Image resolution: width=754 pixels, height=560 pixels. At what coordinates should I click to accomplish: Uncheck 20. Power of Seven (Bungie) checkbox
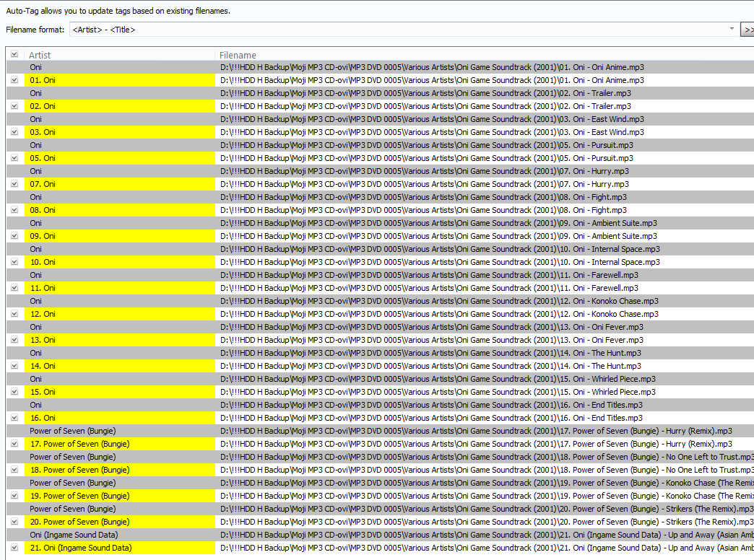coord(14,522)
